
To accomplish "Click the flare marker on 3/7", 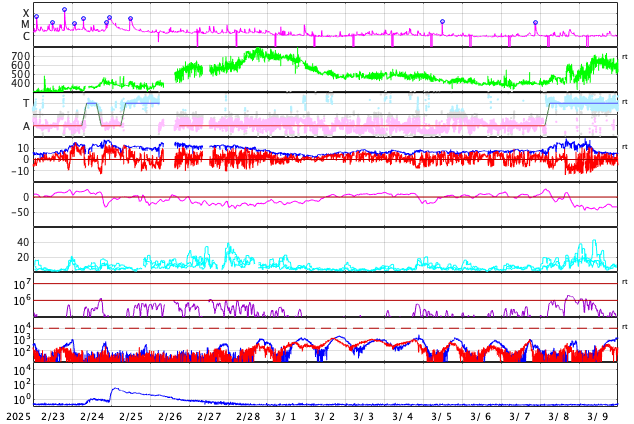I will (x=535, y=23).
